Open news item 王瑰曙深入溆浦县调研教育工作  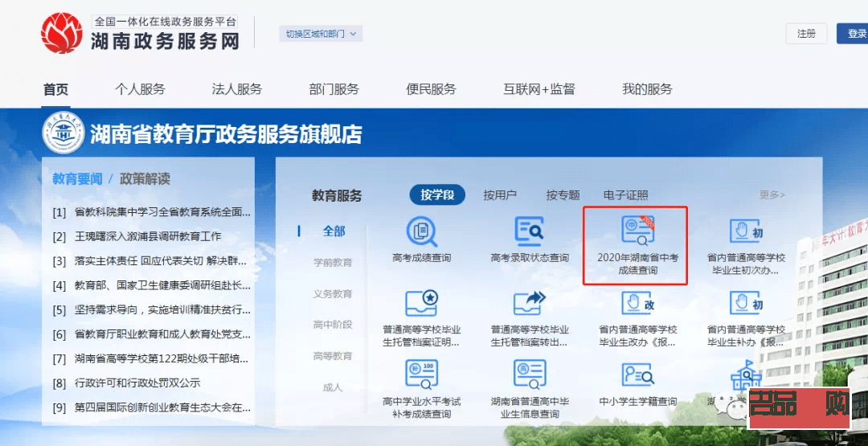(x=148, y=236)
